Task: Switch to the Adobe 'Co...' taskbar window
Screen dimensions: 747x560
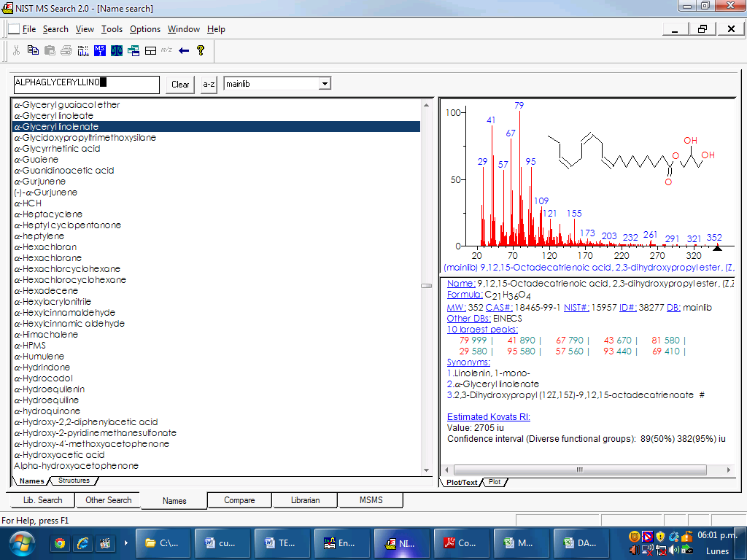Action: click(461, 542)
